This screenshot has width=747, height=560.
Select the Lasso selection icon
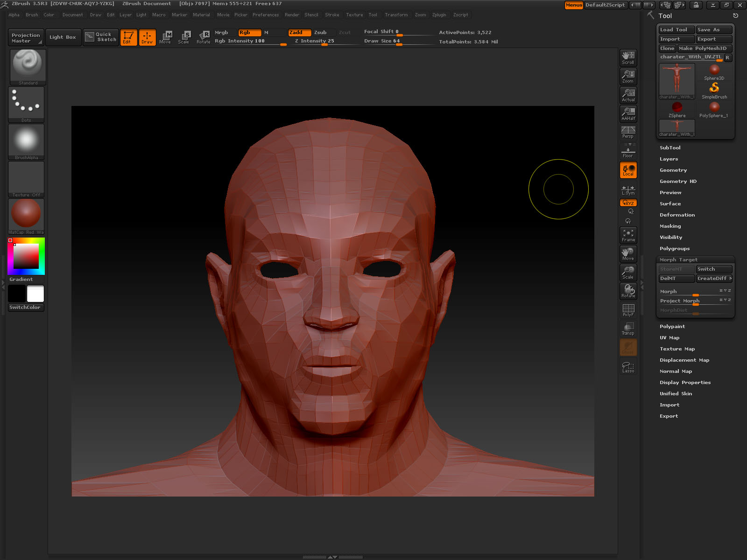click(x=628, y=367)
